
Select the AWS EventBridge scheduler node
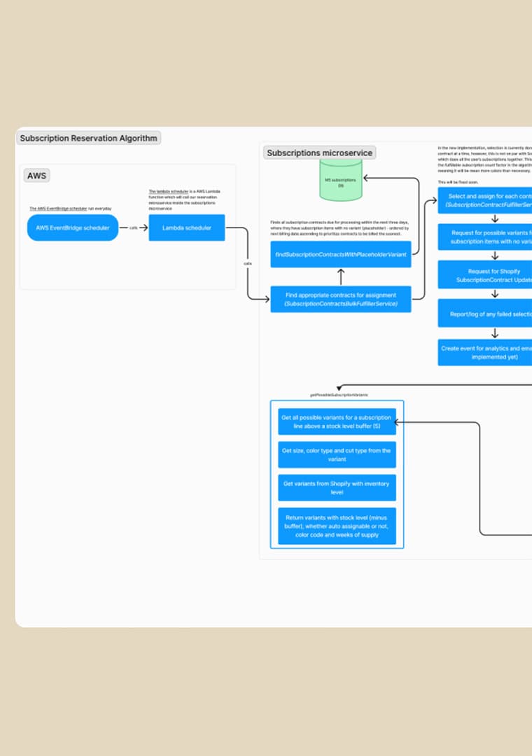[x=73, y=227]
